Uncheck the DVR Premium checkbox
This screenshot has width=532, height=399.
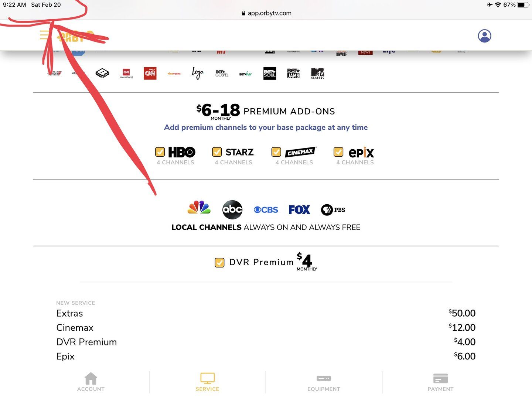[219, 263]
